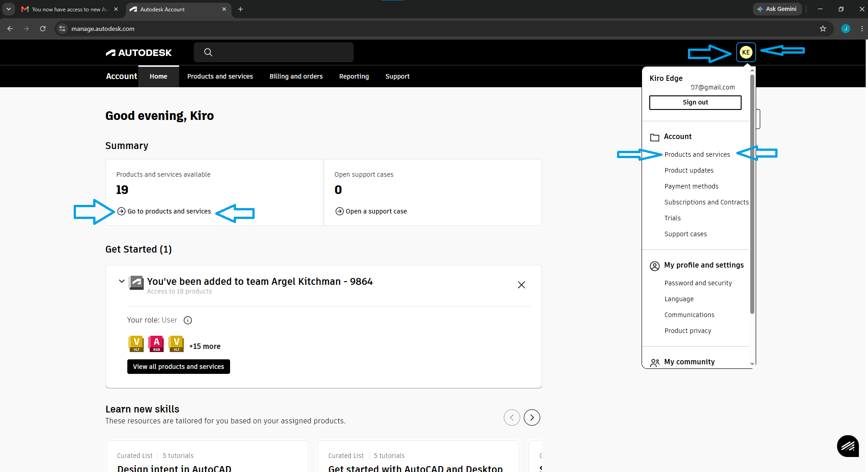This screenshot has height=472, width=868.
Task: Click the search magnifier icon
Action: tap(208, 52)
